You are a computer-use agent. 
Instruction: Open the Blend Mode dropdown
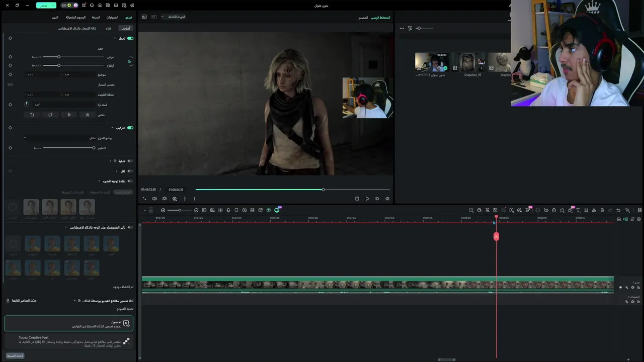(x=60, y=138)
